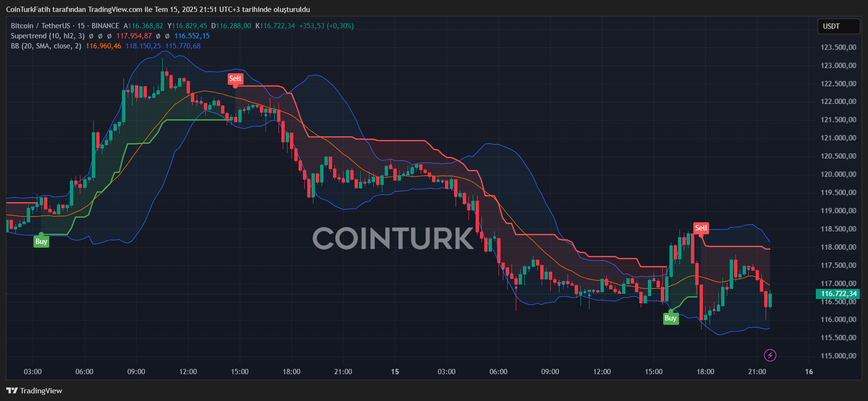The image size is (868, 401).
Task: Click the Buy signal label near 118.500
Action: pos(41,241)
